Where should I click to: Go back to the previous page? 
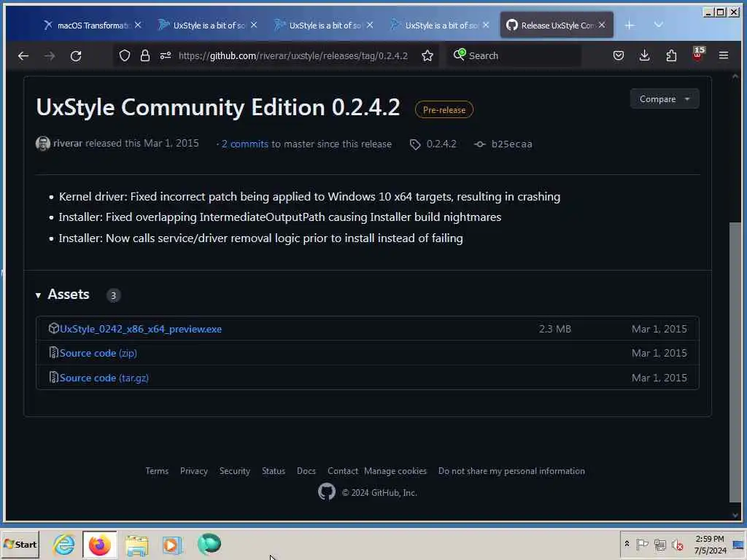pyautogui.click(x=23, y=55)
